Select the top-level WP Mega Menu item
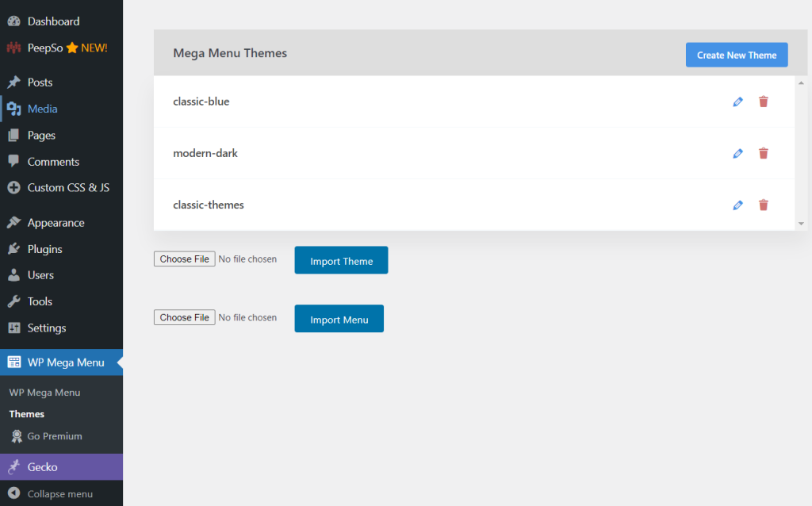Viewport: 812px width, 506px height. (62, 362)
